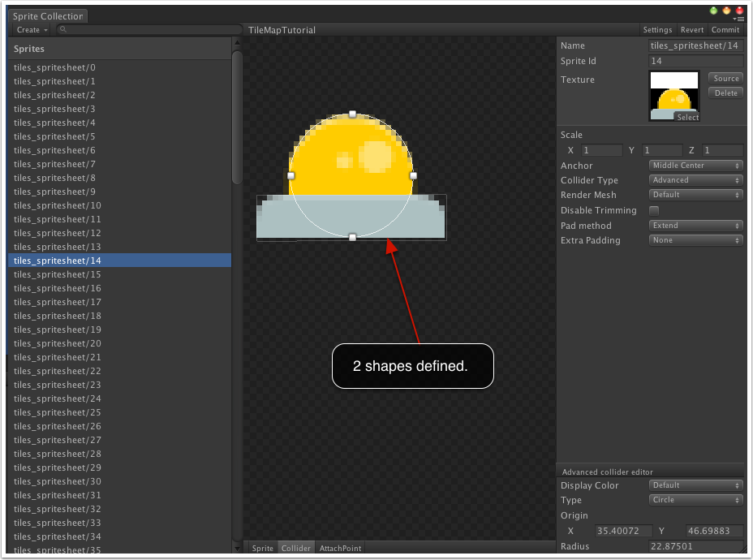The image size is (753, 560).
Task: Select tiles_spritesheet/11 in sprite list
Action: click(x=119, y=219)
